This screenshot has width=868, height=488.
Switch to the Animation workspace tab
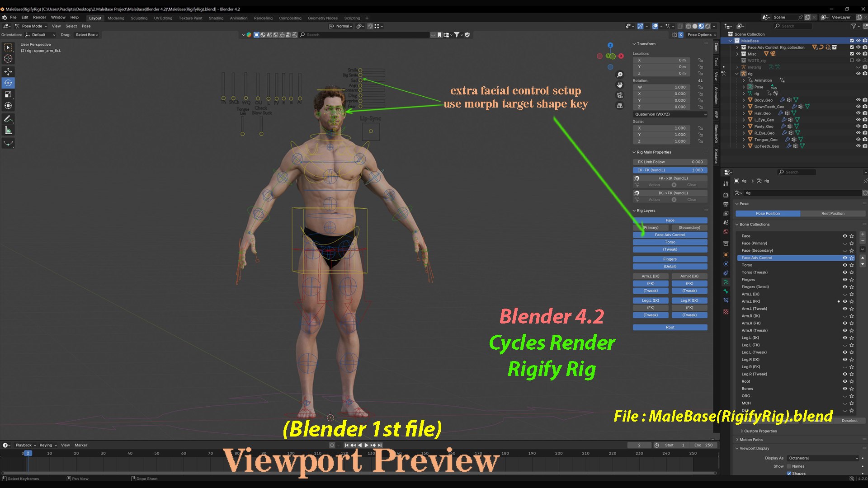tap(239, 18)
